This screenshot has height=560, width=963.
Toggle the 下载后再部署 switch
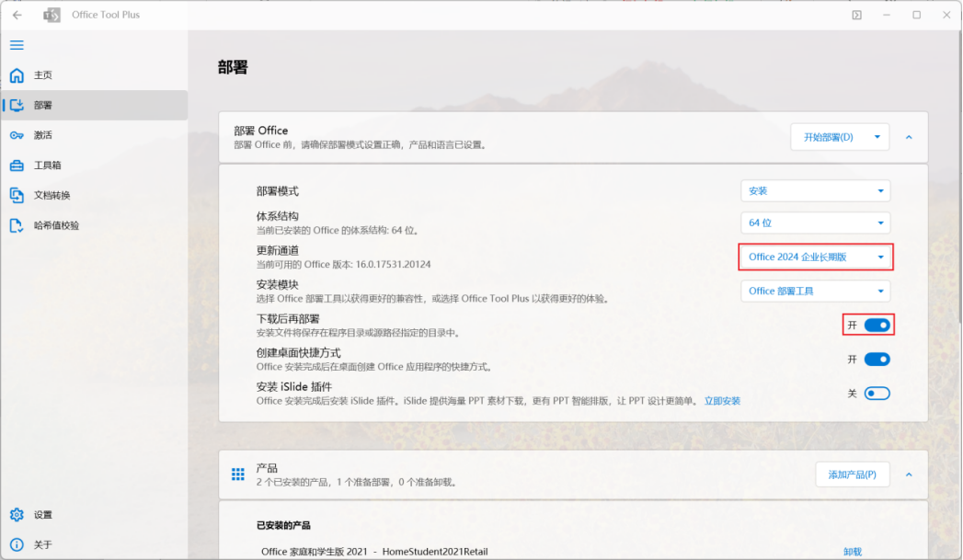(x=877, y=325)
